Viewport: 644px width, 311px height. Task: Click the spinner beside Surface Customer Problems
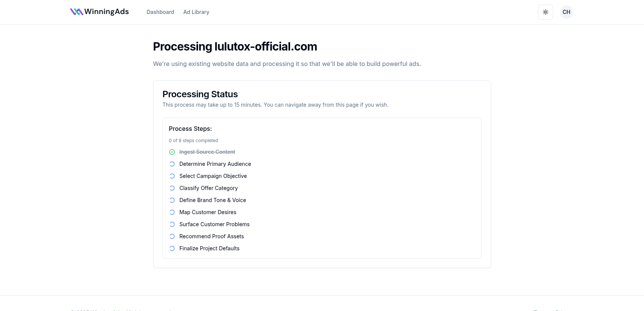tap(172, 224)
